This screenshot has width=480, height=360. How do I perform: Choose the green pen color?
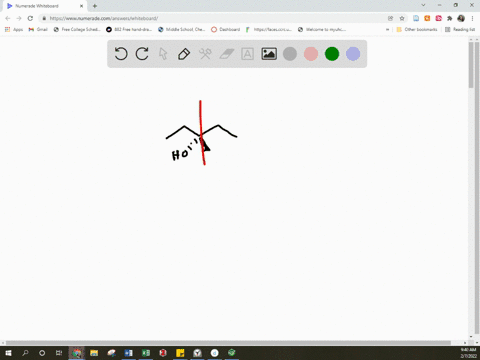(x=332, y=54)
